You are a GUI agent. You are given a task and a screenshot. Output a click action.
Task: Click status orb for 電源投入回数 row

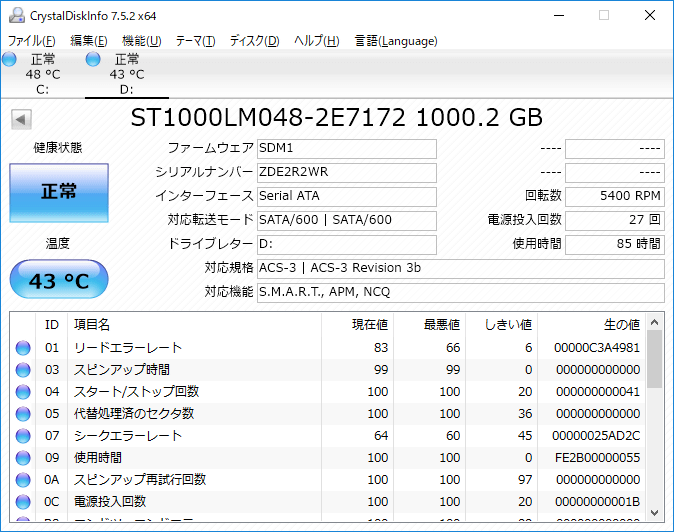[x=23, y=502]
